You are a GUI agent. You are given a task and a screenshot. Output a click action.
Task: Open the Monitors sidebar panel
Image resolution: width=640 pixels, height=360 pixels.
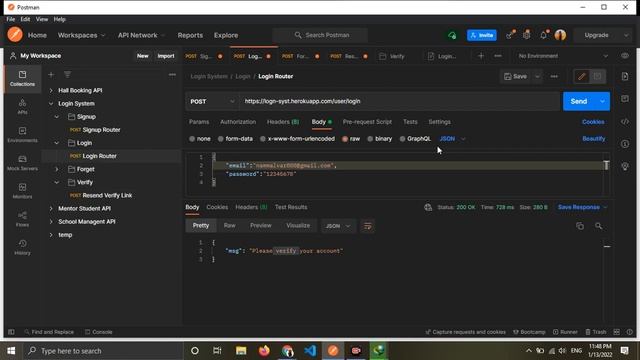[22, 191]
